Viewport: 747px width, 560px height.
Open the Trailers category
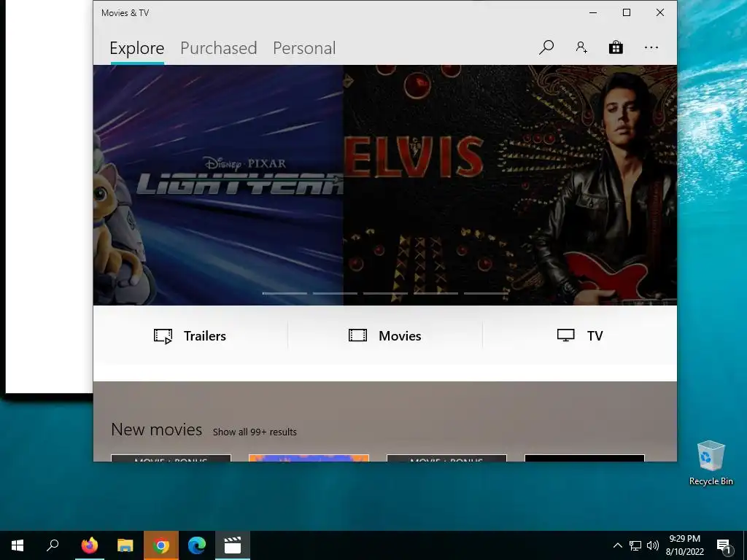click(x=190, y=335)
